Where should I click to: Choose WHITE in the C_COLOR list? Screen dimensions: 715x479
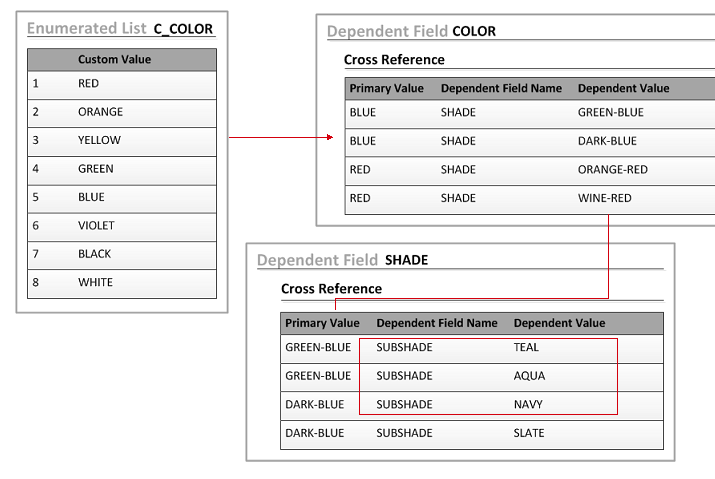(95, 282)
